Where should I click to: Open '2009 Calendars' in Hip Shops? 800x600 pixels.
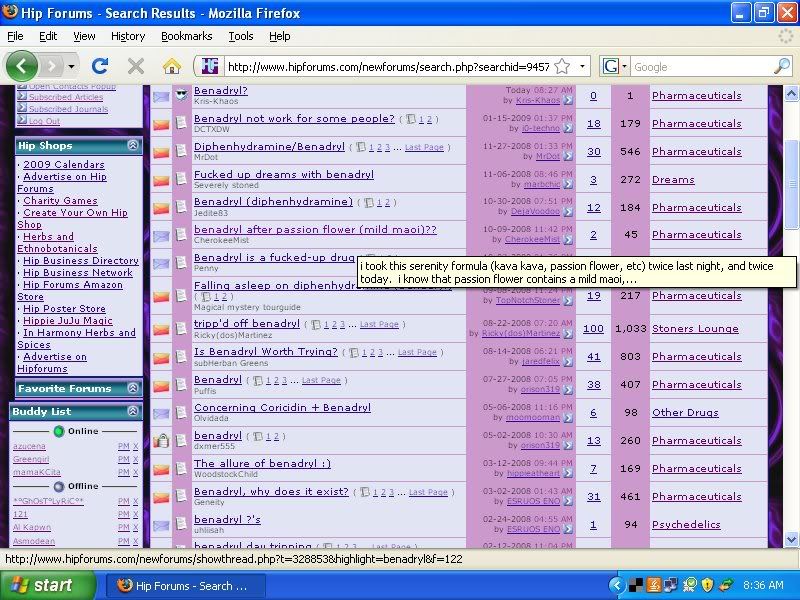coord(64,164)
